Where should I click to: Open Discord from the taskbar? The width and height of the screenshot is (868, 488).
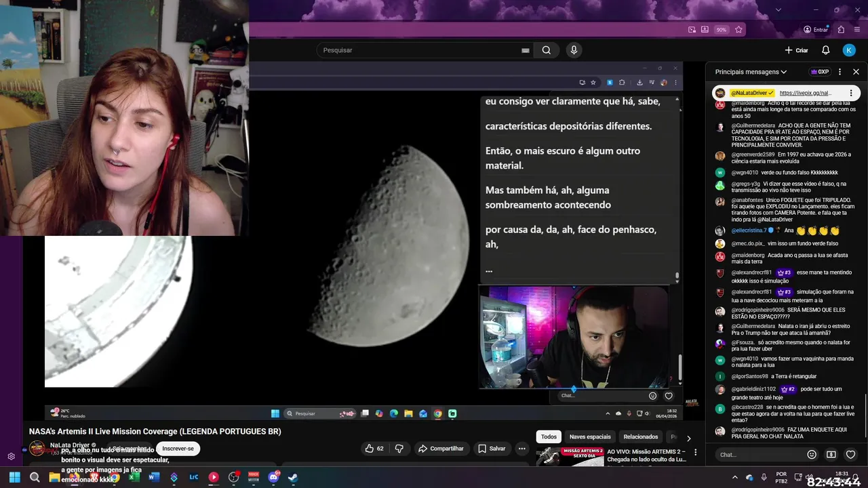273,477
